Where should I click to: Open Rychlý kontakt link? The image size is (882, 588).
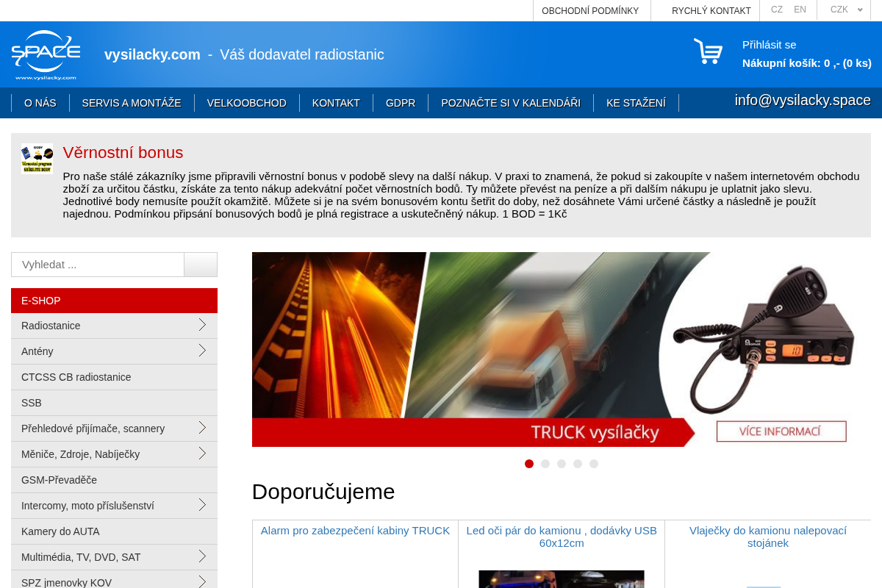[711, 10]
